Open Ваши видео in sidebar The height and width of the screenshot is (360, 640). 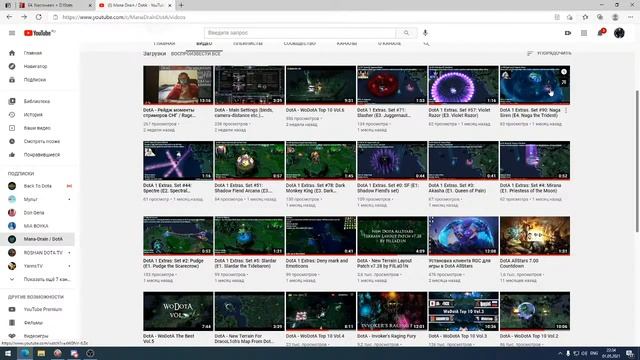[38, 128]
